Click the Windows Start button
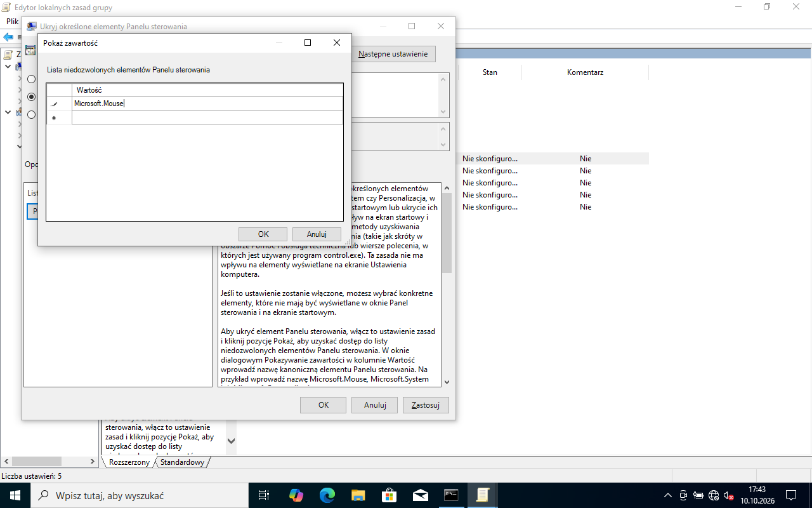Image resolution: width=812 pixels, height=508 pixels. [x=15, y=495]
